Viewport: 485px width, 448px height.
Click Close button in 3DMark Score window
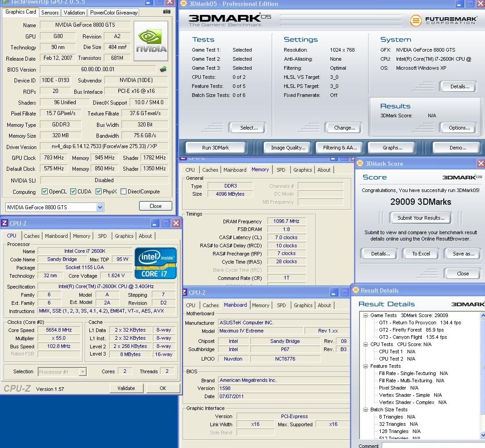pyautogui.click(x=462, y=274)
